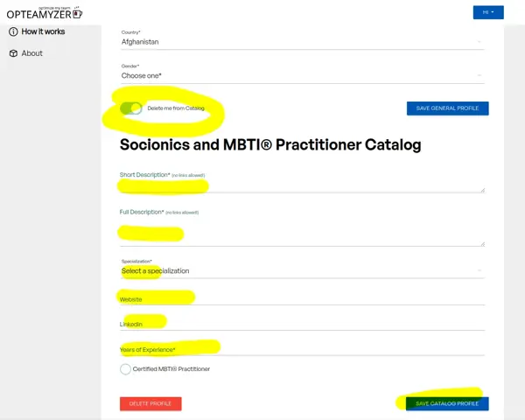Image resolution: width=525 pixels, height=420 pixels.
Task: Focus the Full Description text area
Action: [x=303, y=232]
